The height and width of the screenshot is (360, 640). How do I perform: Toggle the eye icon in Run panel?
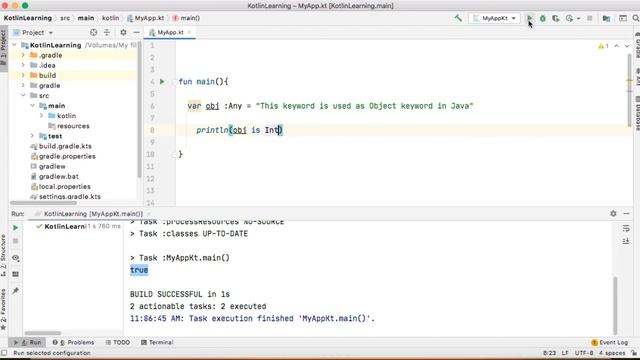pos(16,258)
